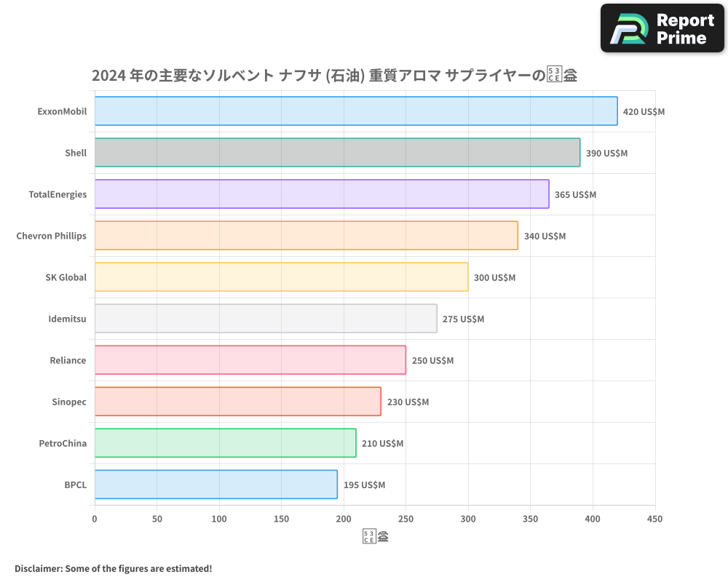Select the BPCL bar
The image size is (728, 582).
(x=215, y=485)
